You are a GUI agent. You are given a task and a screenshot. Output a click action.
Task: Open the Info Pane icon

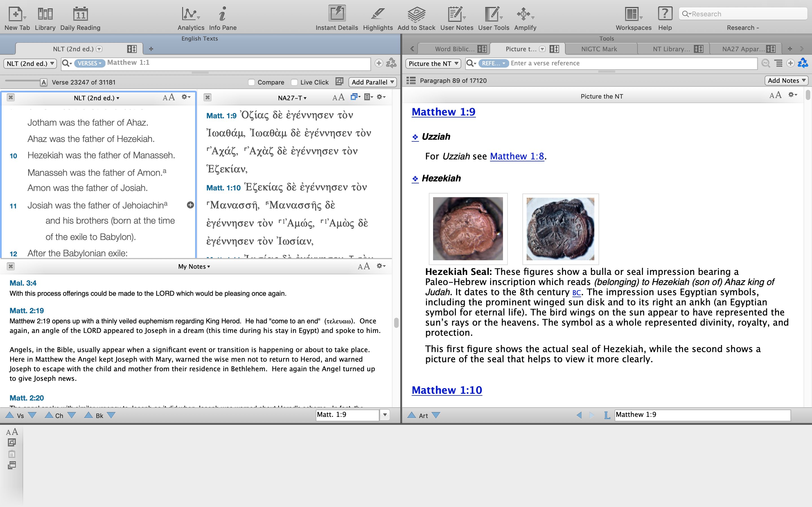point(222,14)
